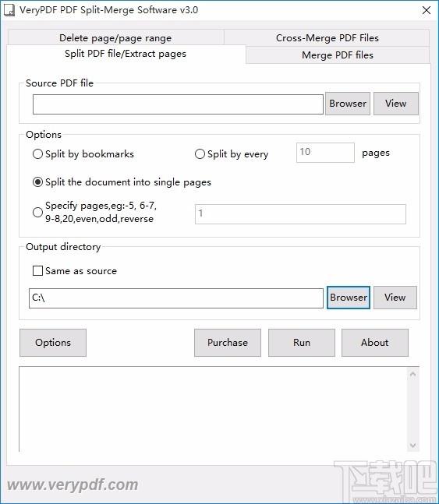Click the Source PDF file path field

[x=178, y=104]
